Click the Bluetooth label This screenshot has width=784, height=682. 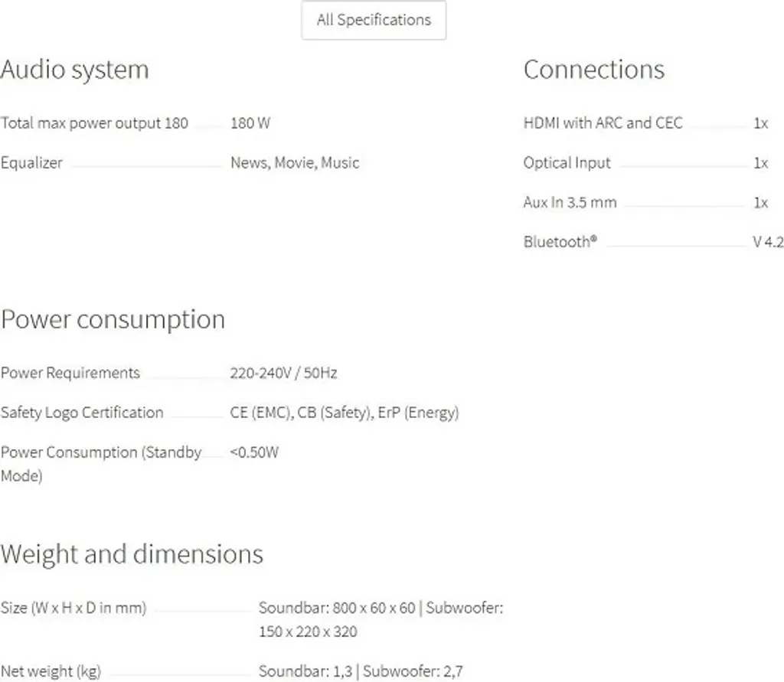pyautogui.click(x=560, y=242)
